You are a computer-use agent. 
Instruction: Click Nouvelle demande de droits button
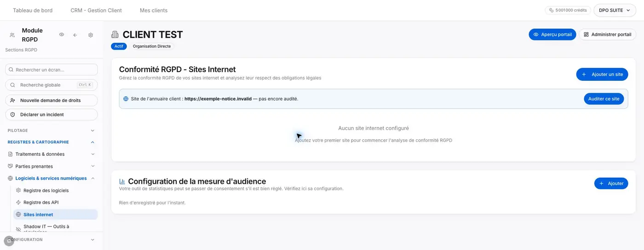tap(52, 100)
